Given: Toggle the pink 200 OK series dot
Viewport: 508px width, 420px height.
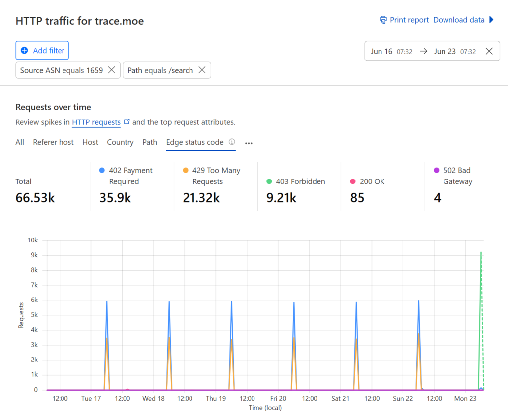Looking at the screenshot, I should pos(353,181).
